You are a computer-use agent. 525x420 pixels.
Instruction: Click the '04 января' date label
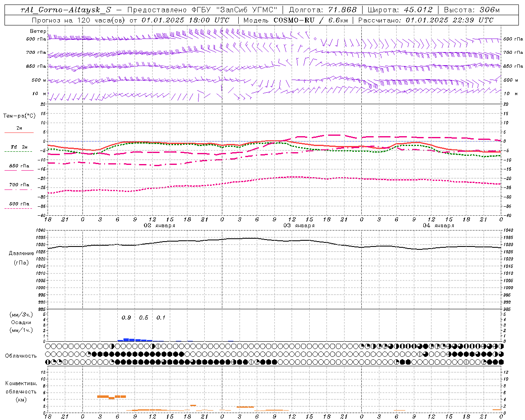[438, 226]
